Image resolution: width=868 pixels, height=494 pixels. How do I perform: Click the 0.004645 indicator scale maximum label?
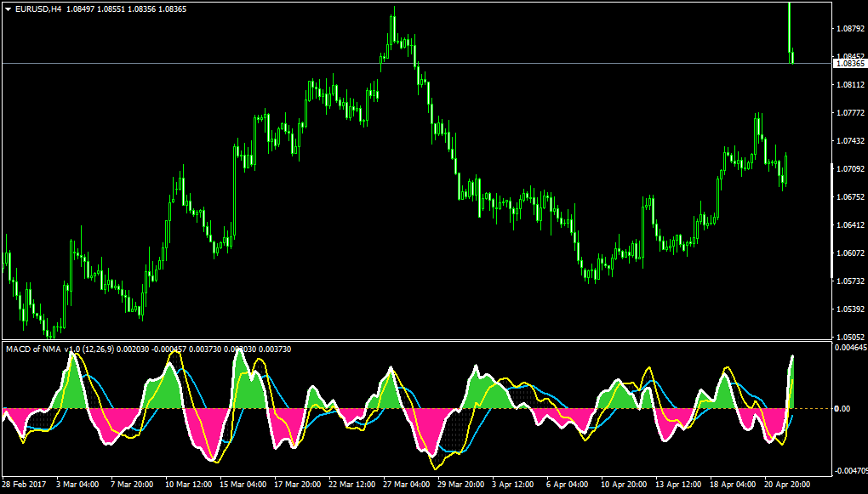tap(851, 348)
